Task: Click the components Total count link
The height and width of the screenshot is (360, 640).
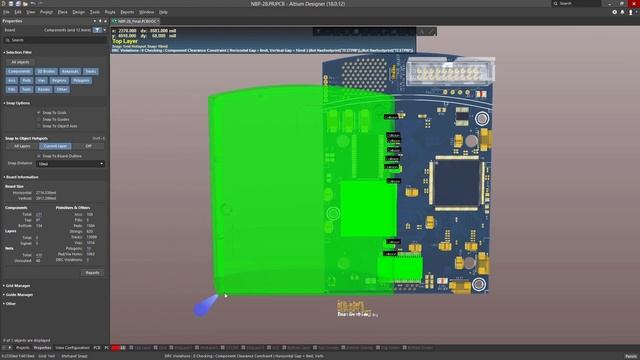Action: tap(39, 214)
